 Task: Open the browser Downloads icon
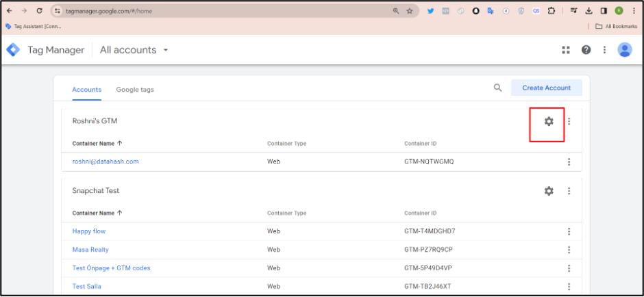click(589, 11)
